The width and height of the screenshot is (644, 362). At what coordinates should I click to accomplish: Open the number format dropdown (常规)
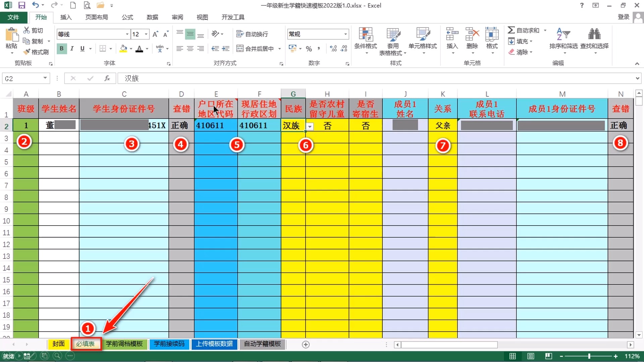[345, 34]
